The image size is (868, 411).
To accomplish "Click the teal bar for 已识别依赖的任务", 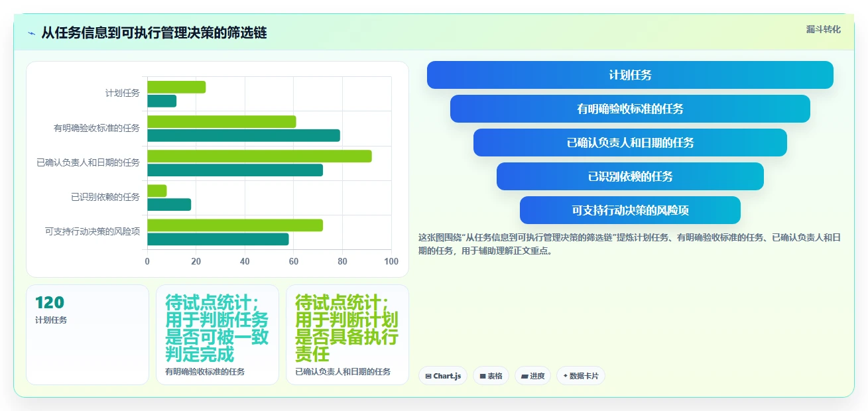I will (x=169, y=205).
